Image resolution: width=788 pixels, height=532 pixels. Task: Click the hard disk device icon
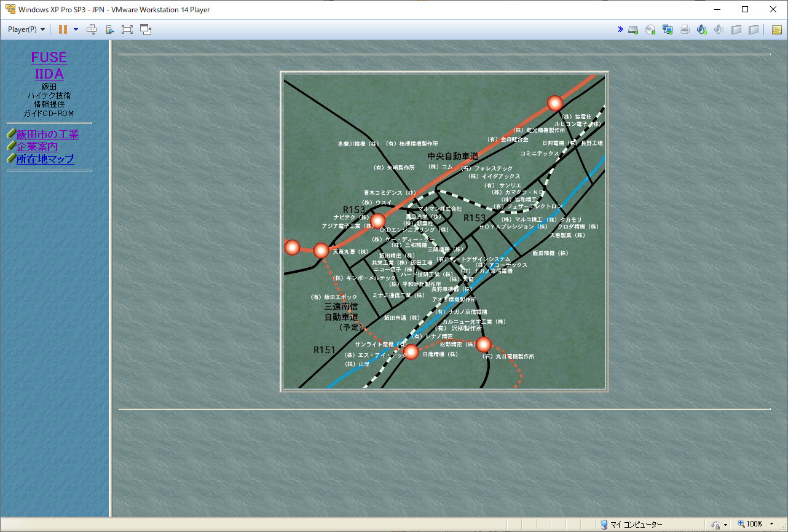coord(633,29)
